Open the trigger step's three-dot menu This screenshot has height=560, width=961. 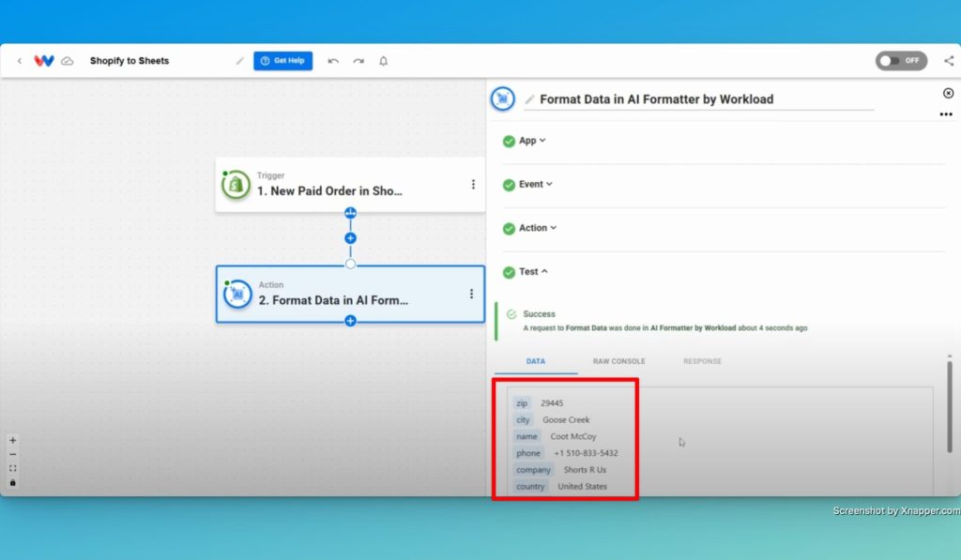click(473, 185)
